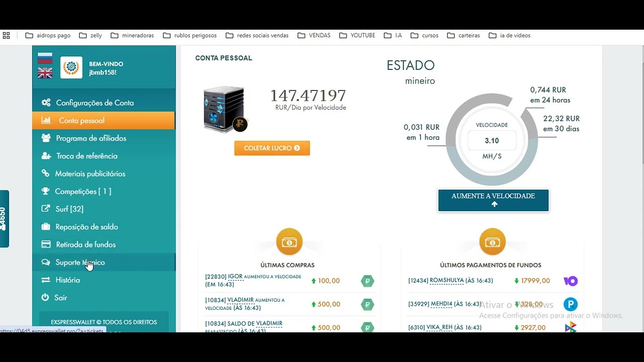The image size is (644, 362).
Task: Click the money icon above Últimas Compras
Action: (289, 242)
